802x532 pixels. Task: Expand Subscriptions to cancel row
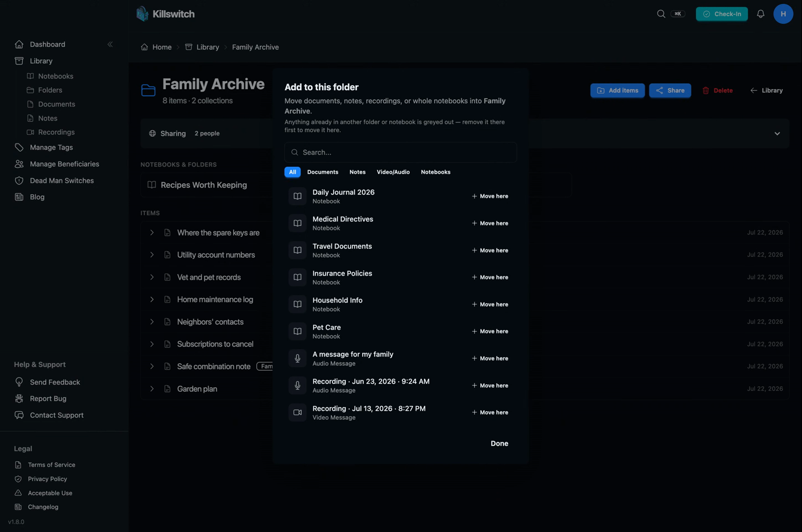pos(152,344)
